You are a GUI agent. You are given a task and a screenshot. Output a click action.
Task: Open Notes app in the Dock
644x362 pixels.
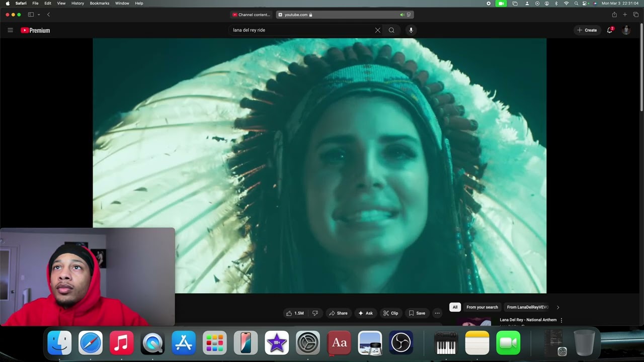coord(477,343)
